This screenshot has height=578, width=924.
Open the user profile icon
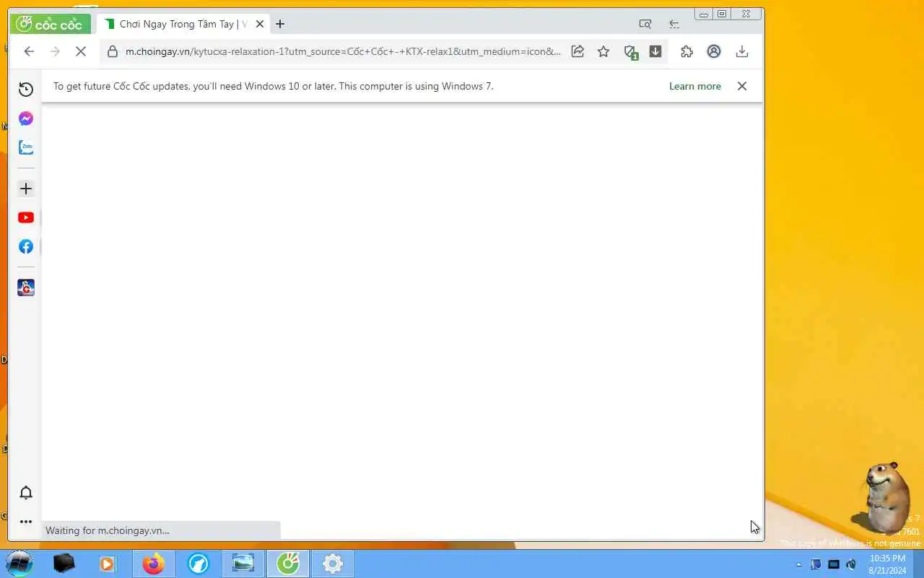[x=714, y=51]
